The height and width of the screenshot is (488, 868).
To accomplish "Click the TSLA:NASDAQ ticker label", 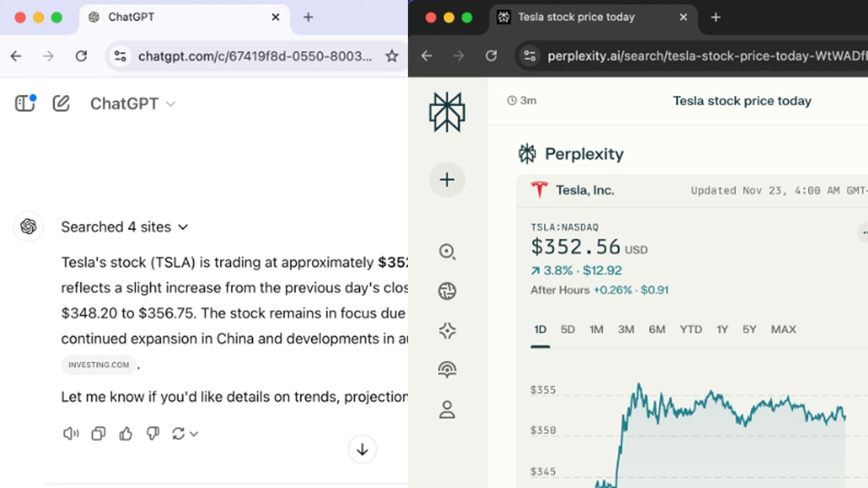I will point(565,227).
